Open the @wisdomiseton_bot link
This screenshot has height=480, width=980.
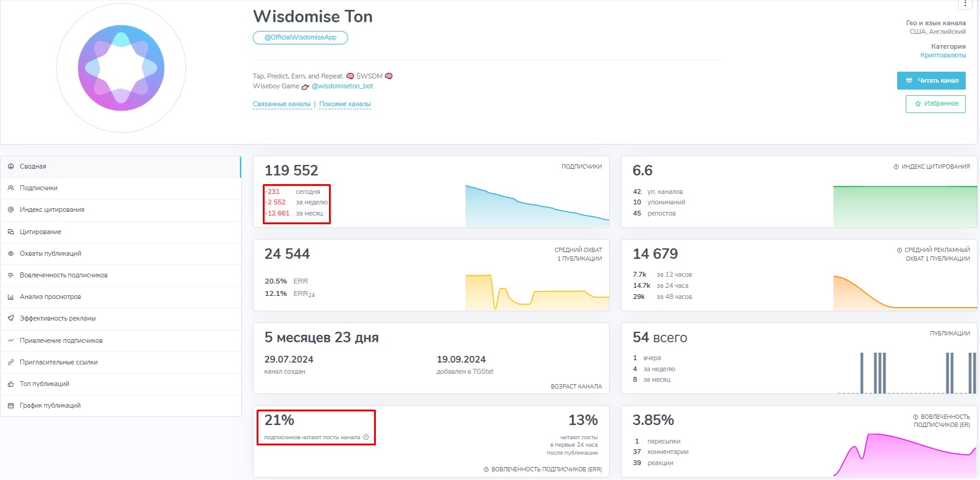(x=342, y=86)
